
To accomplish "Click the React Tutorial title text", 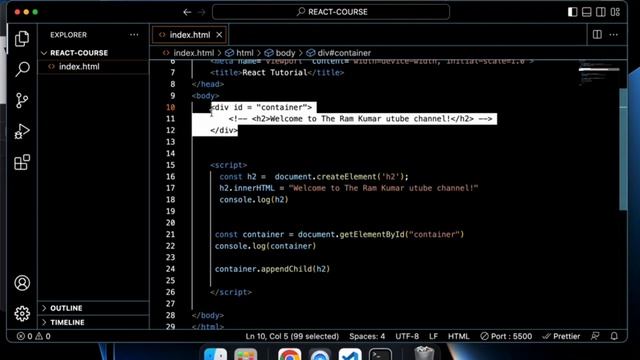I will pyautogui.click(x=274, y=73).
